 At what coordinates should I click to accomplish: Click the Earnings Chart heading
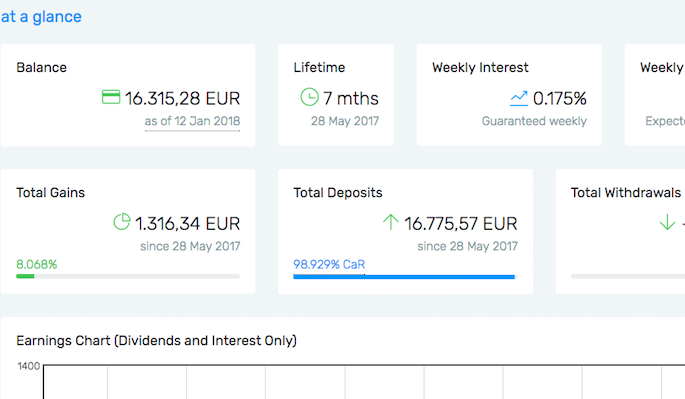(x=156, y=341)
